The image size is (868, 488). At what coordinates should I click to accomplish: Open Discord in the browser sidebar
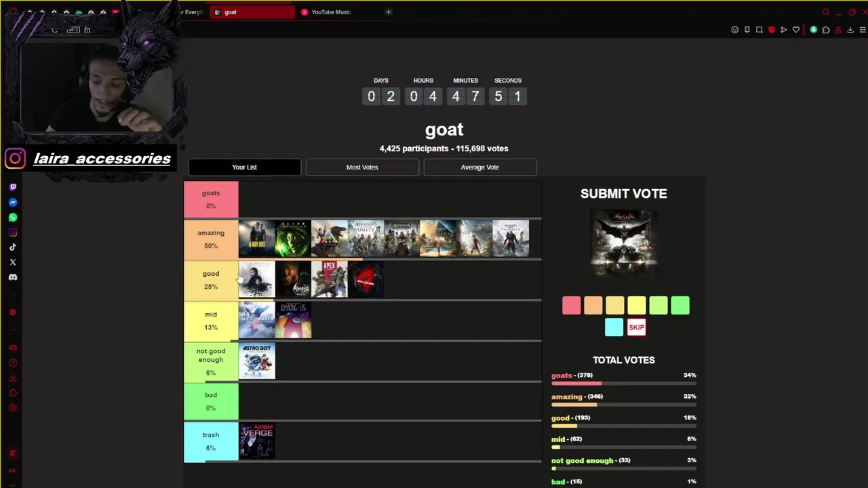[13, 277]
